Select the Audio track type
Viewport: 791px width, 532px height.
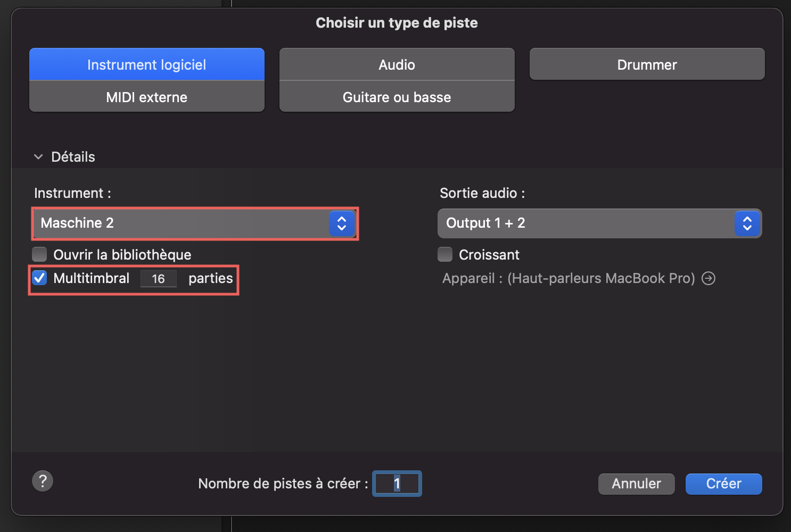coord(397,64)
